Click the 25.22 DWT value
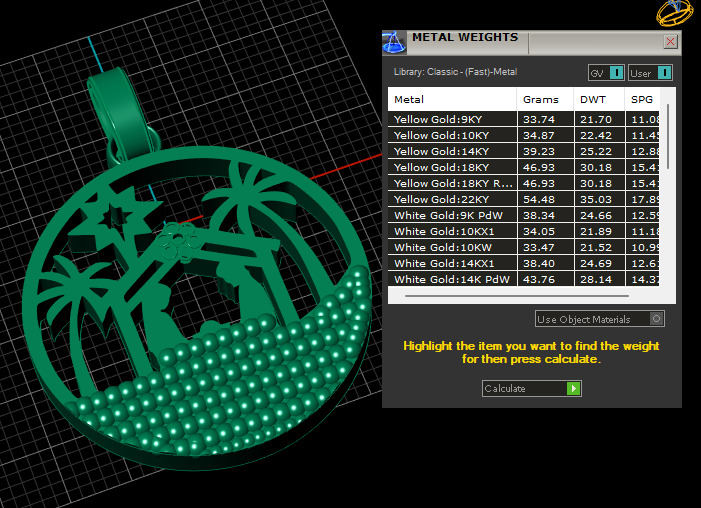The height and width of the screenshot is (508, 701). 596,152
